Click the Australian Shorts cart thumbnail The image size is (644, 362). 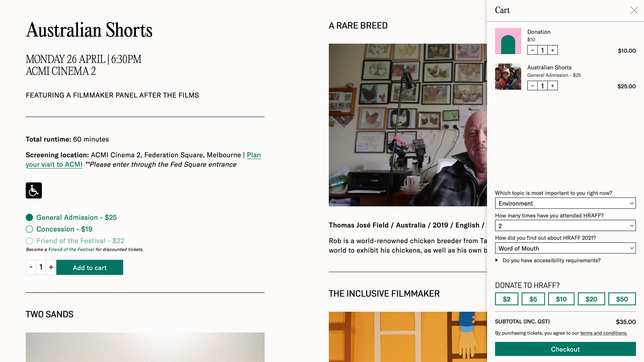click(x=508, y=76)
